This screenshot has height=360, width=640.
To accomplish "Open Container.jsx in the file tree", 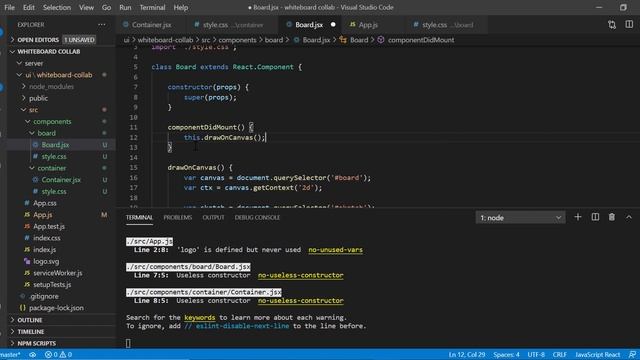I will coord(61,180).
